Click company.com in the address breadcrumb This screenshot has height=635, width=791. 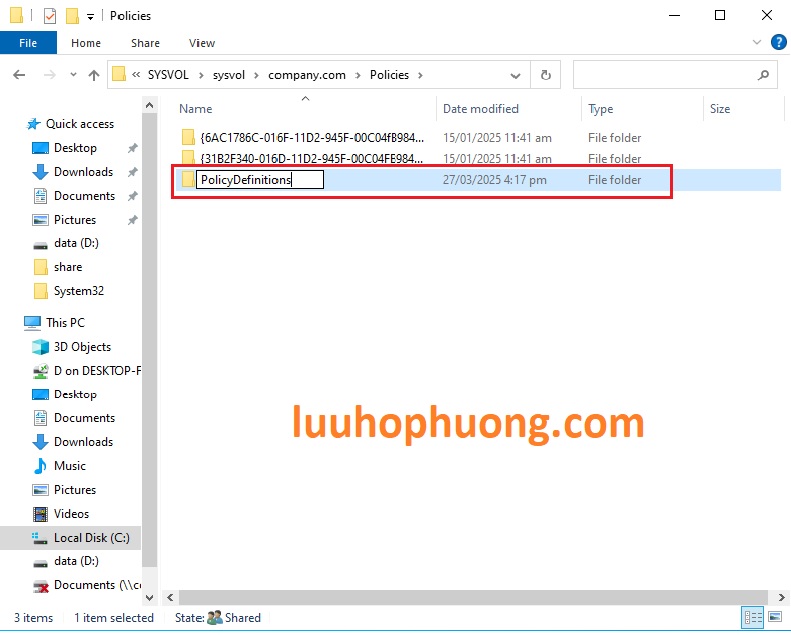[x=306, y=75]
